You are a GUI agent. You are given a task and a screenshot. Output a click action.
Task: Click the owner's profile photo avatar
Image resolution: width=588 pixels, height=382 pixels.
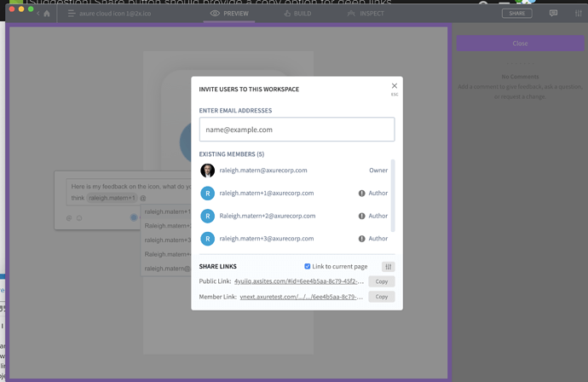pyautogui.click(x=207, y=171)
